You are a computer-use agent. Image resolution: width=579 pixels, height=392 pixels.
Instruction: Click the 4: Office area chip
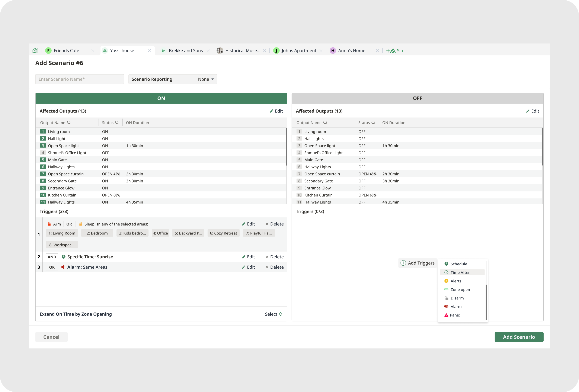point(160,233)
